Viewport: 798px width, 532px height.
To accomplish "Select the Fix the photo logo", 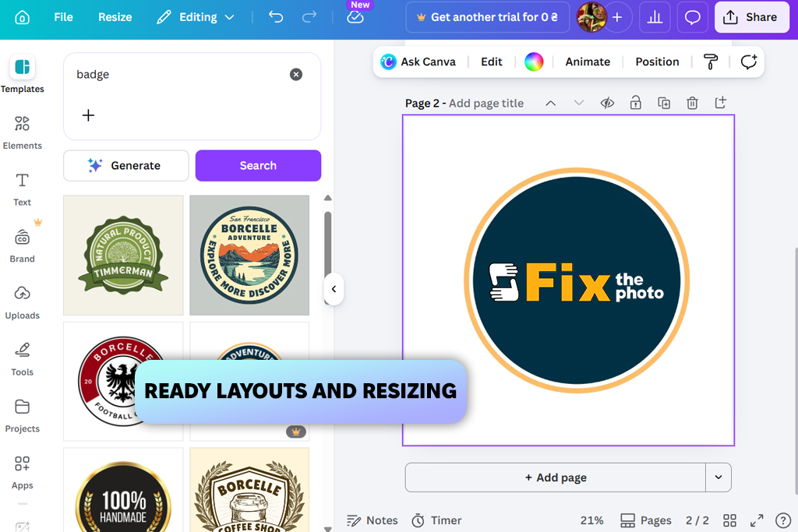I will 577,281.
